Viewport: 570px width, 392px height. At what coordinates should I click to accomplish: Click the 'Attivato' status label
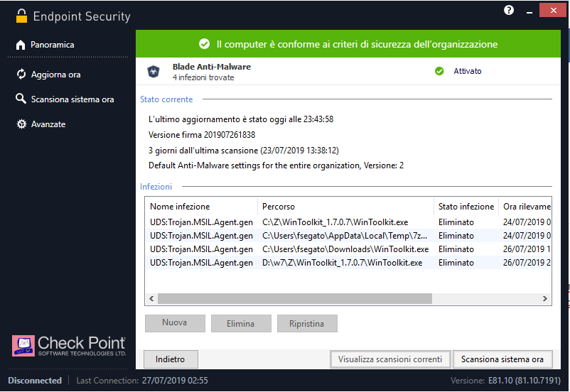point(467,71)
